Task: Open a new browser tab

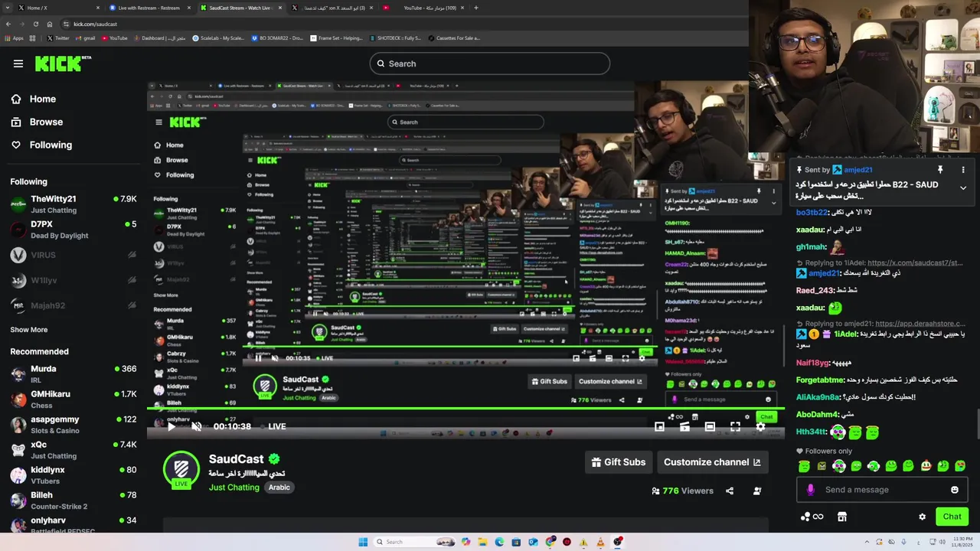Action: pos(476,8)
